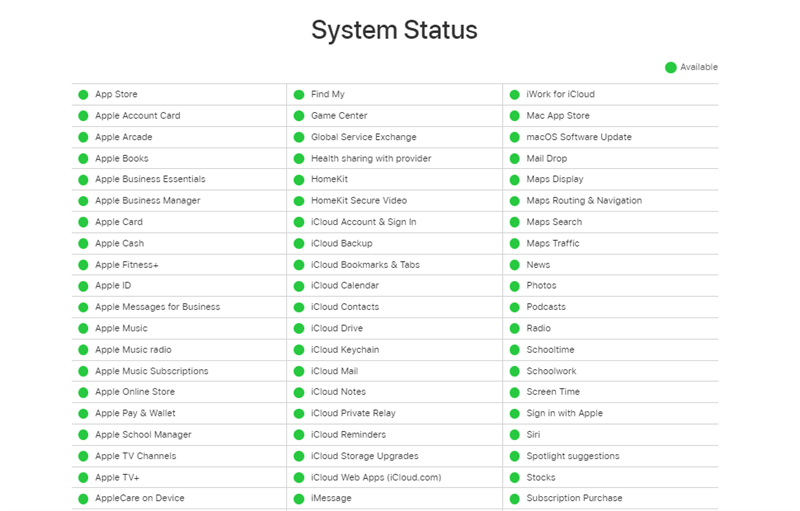Click the status indicator beside iWork for iCloud
Viewport: 800px width, 511px height.
point(514,95)
